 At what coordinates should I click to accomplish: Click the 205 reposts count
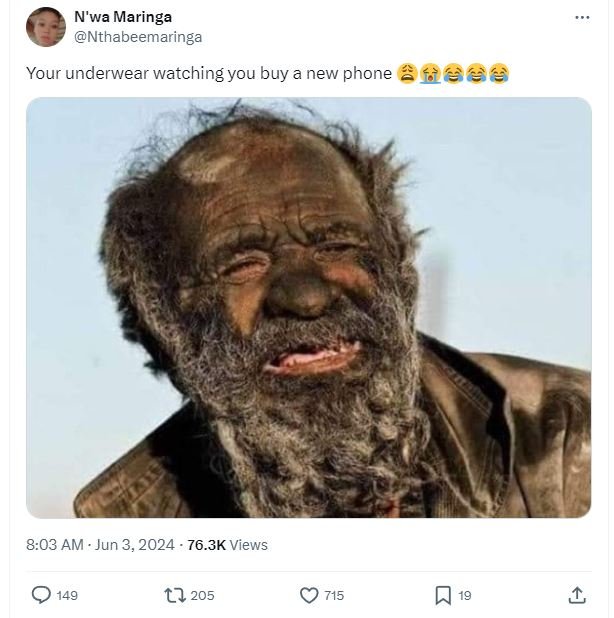click(x=202, y=595)
